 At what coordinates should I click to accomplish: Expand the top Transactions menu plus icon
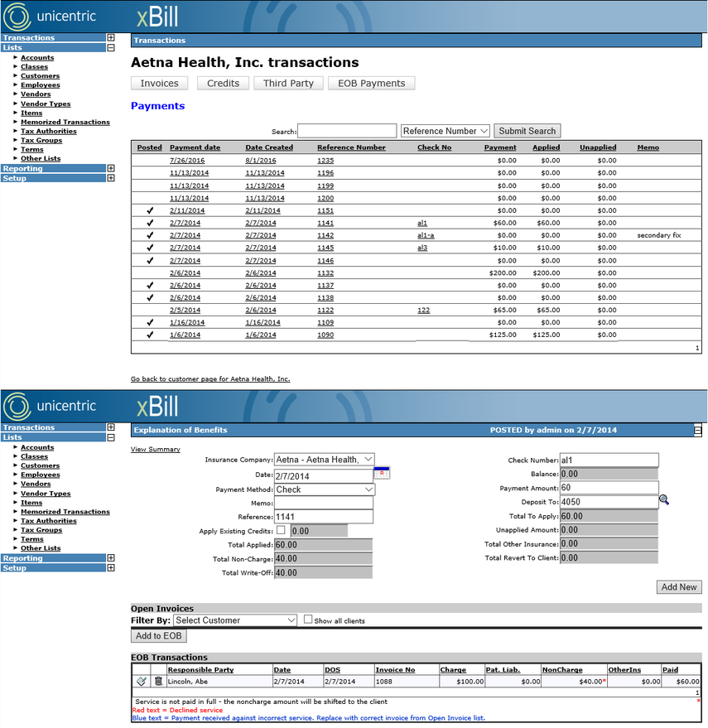click(111, 37)
